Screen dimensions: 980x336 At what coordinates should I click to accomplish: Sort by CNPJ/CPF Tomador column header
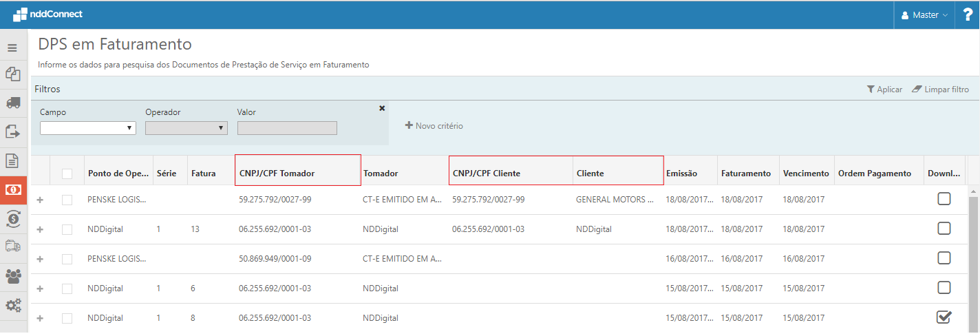pyautogui.click(x=277, y=174)
